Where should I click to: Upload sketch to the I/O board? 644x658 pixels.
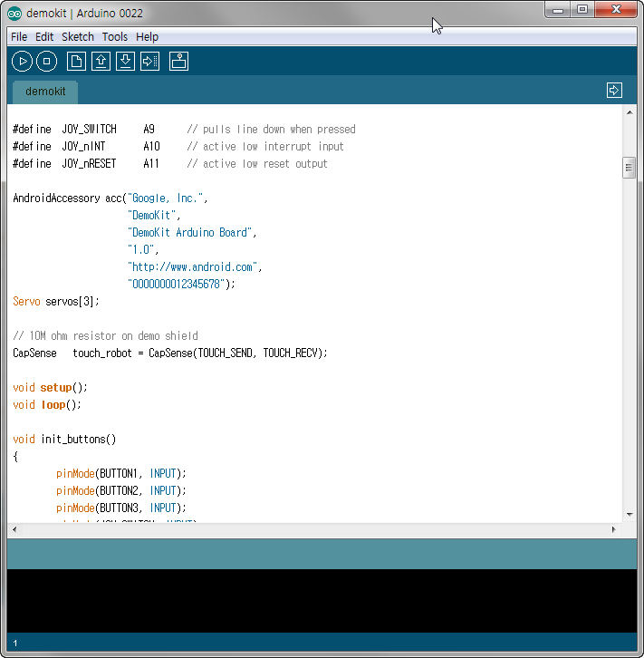tap(149, 62)
